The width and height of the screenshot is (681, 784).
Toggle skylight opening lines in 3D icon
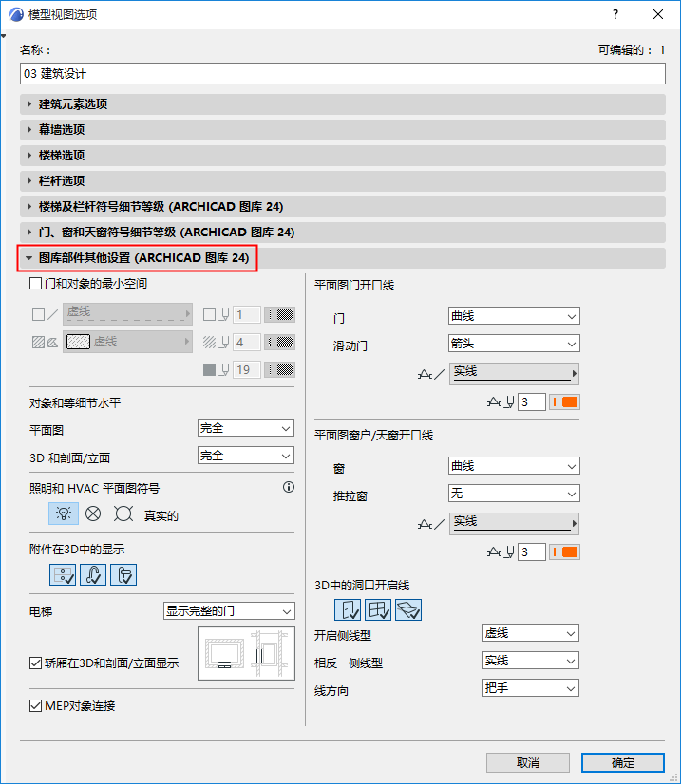point(408,609)
